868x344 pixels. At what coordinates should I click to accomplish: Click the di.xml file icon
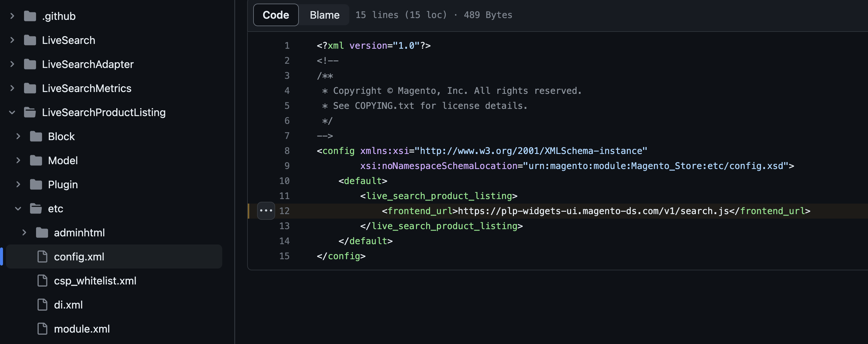tap(42, 305)
